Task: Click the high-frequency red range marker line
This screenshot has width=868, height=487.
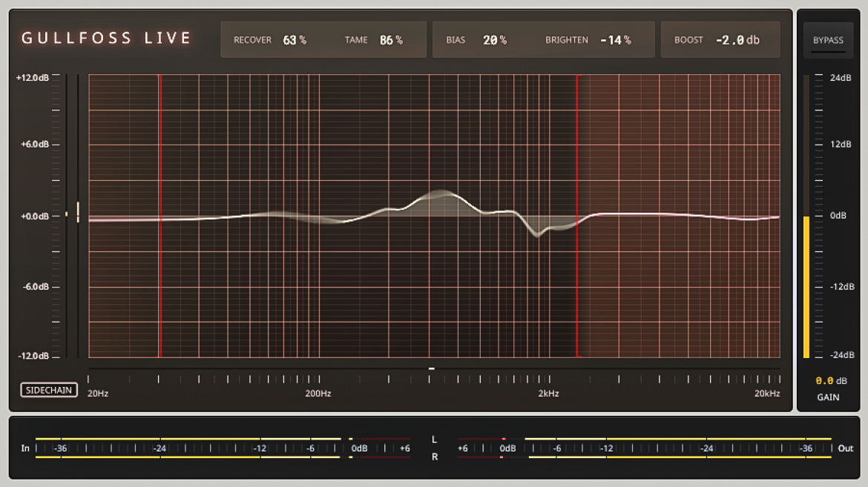Action: [x=577, y=216]
